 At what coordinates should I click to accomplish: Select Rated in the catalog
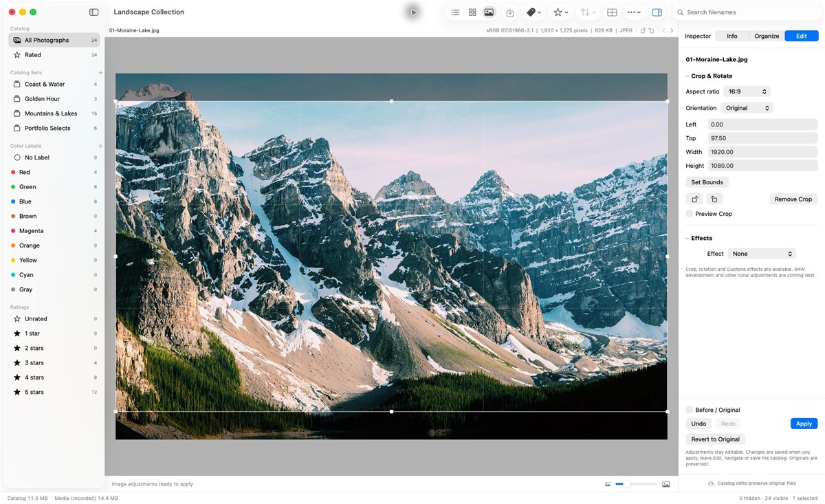point(54,55)
